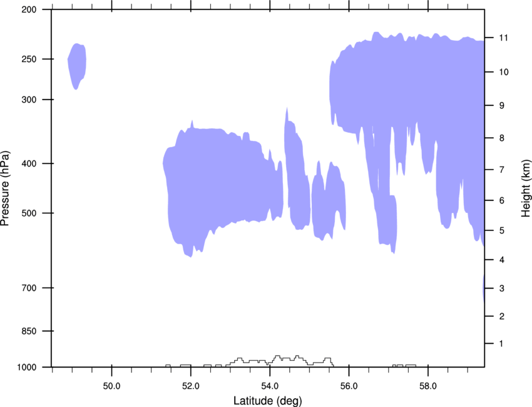Click the 8 km height tick label

pyautogui.click(x=502, y=138)
